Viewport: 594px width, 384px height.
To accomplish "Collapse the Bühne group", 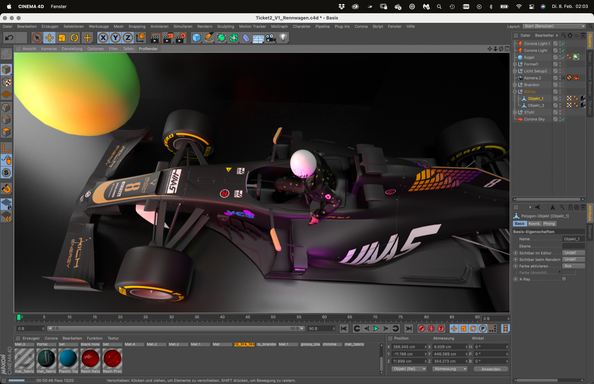I will coord(515,91).
